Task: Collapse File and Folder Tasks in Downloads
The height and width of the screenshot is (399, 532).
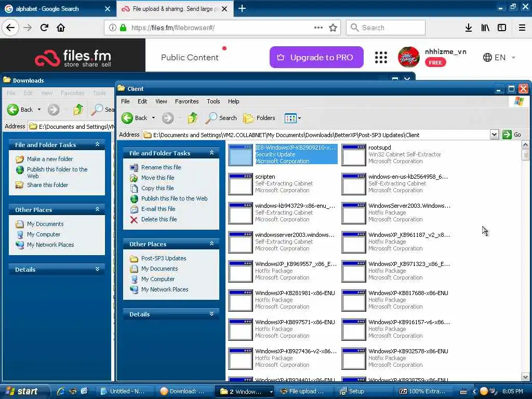Action: coord(97,144)
